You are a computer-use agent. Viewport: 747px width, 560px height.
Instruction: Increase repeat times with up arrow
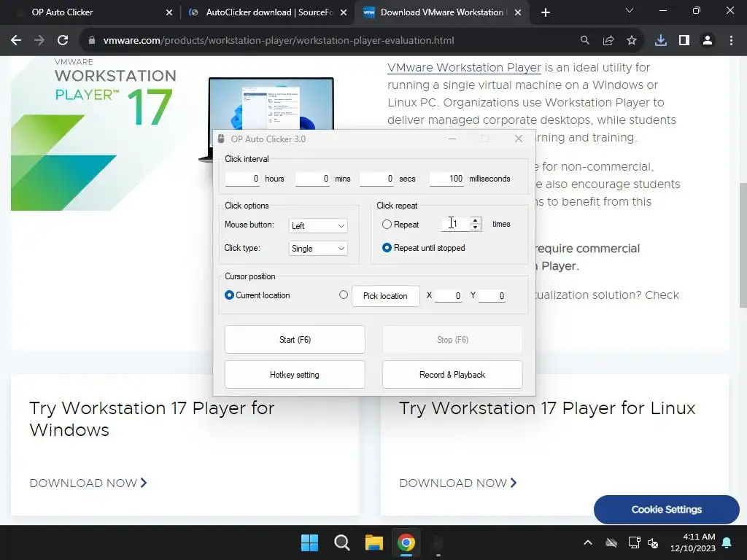475,220
